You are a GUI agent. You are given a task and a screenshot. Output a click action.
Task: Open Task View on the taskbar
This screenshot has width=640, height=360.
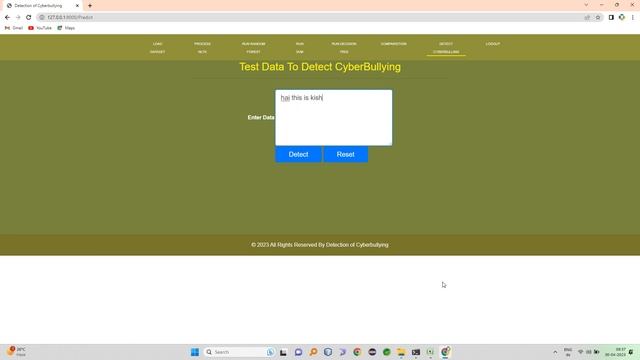(x=283, y=352)
